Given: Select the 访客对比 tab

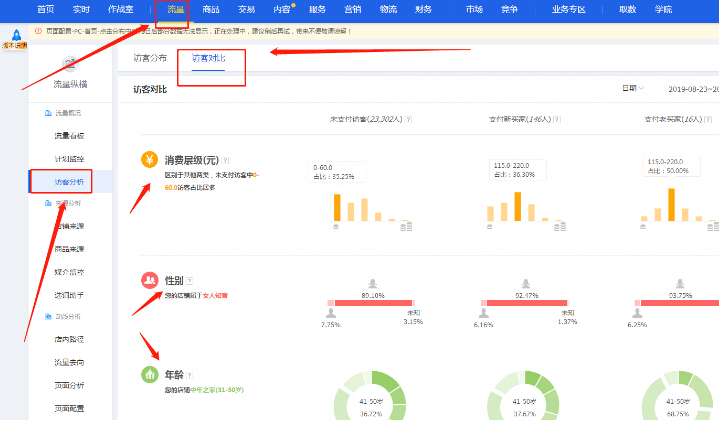Looking at the screenshot, I should (209, 58).
